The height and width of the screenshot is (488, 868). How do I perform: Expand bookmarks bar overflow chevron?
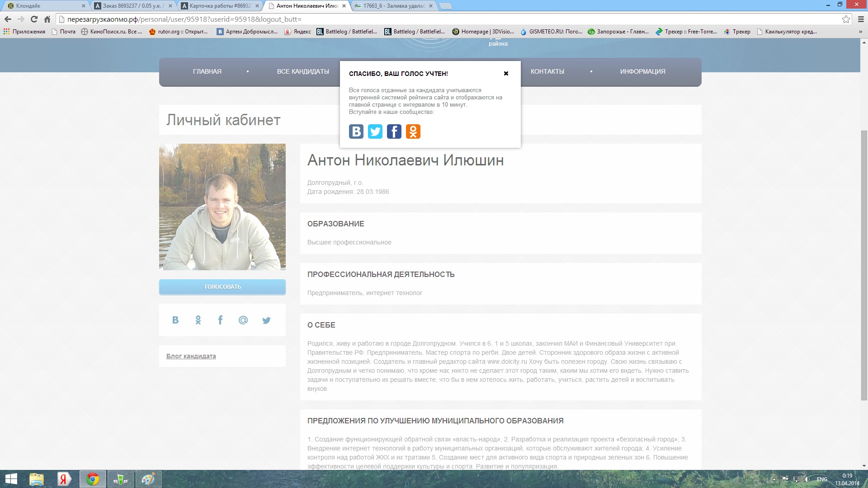coord(860,32)
